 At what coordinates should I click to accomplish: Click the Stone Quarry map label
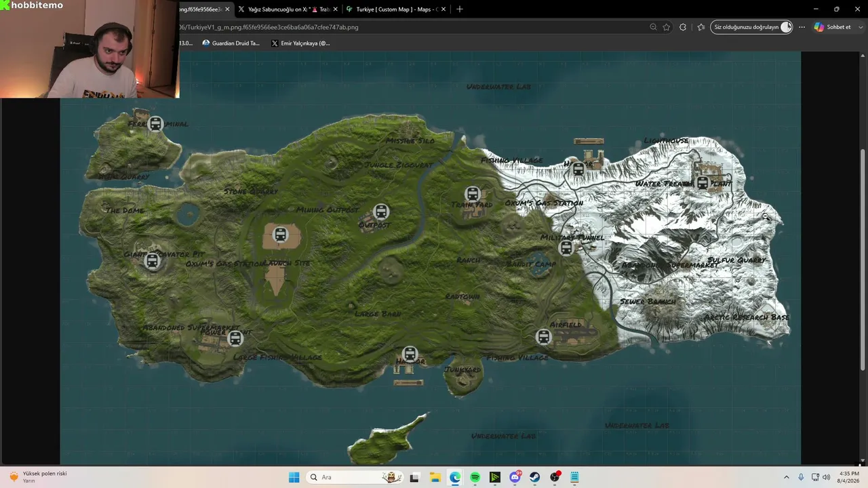click(251, 192)
